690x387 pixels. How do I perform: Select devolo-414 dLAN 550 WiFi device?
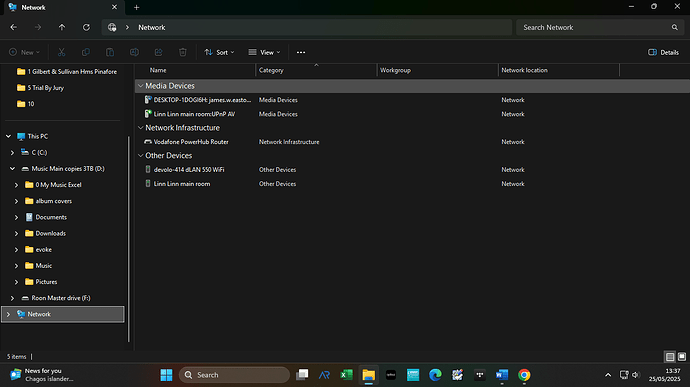(x=189, y=170)
